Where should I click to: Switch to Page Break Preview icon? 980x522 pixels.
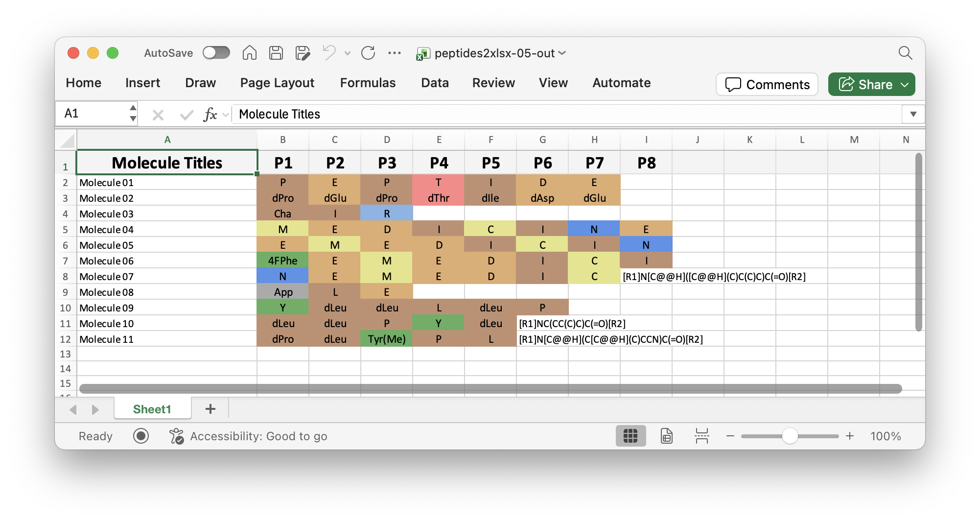pos(701,436)
